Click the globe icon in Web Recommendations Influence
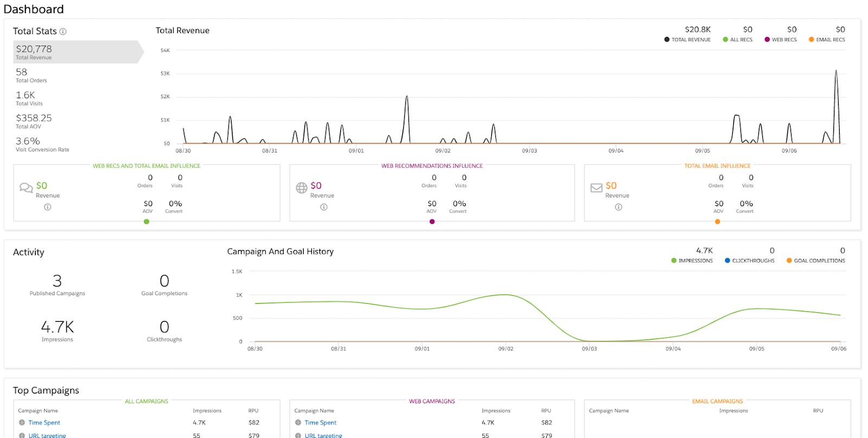The image size is (868, 438). 302,188
